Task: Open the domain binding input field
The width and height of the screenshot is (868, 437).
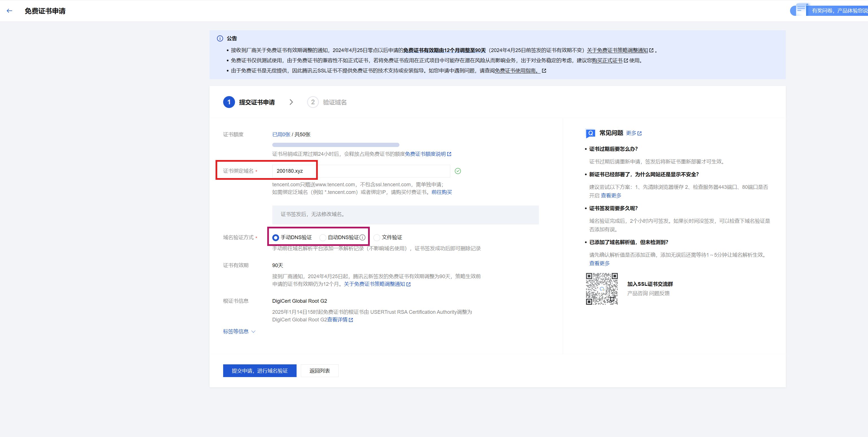Action: pos(360,171)
